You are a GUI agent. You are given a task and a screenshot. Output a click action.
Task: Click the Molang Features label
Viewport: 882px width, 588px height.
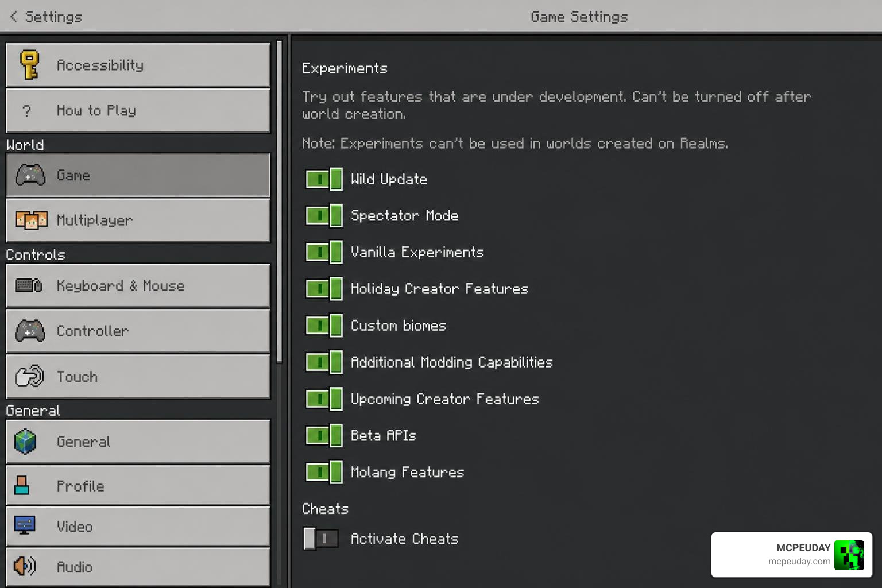408,473
